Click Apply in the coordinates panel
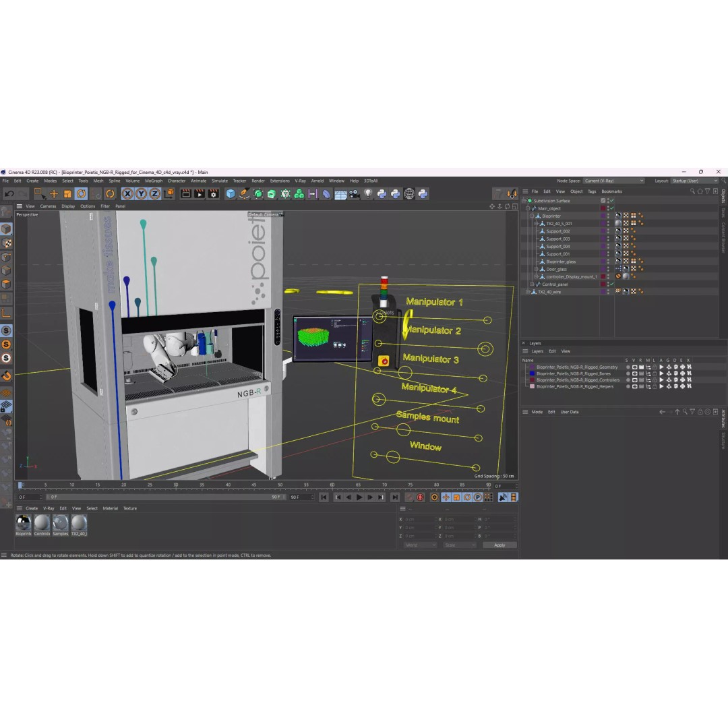This screenshot has width=728, height=728. coord(499,545)
